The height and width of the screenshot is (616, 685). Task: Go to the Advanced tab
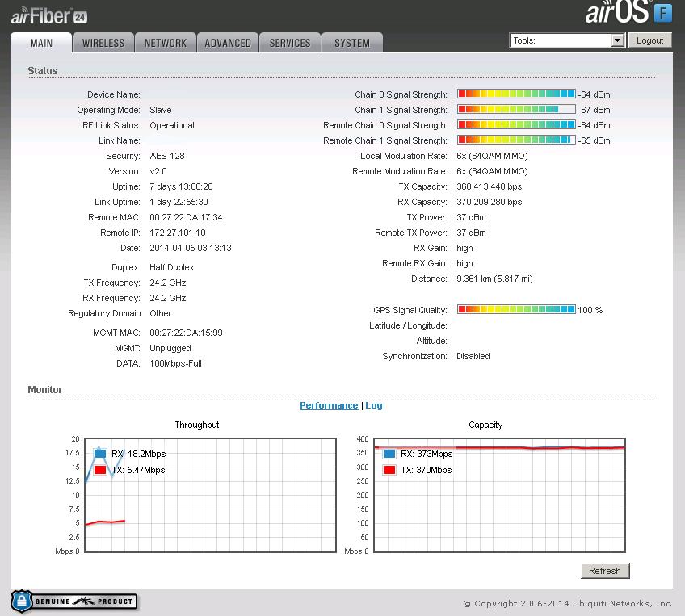228,43
